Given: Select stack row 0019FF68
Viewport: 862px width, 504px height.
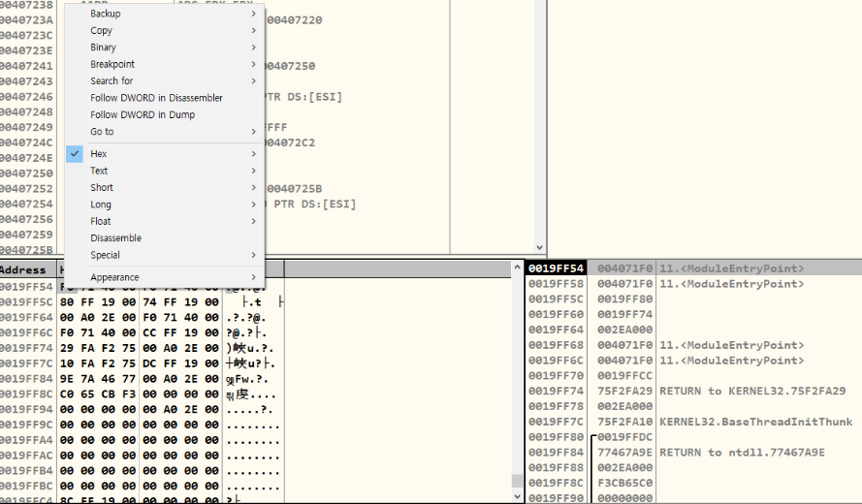Looking at the screenshot, I should 692,345.
